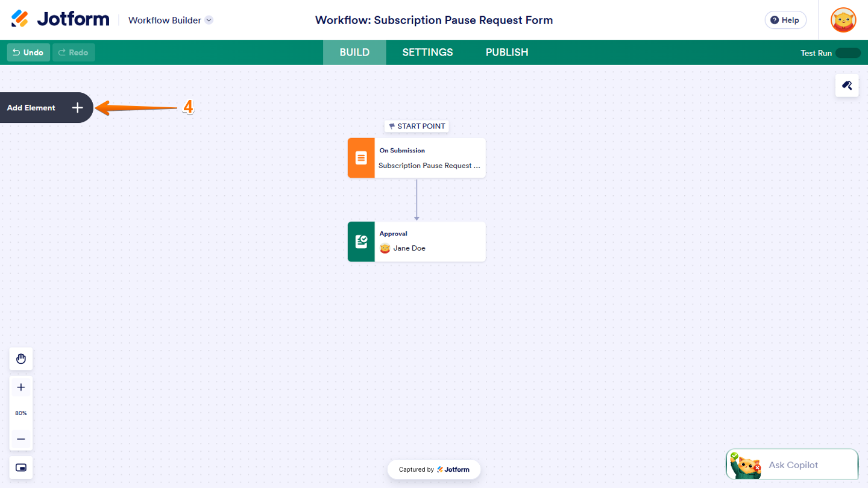
Task: Toggle the minimap view icon
Action: click(21, 468)
